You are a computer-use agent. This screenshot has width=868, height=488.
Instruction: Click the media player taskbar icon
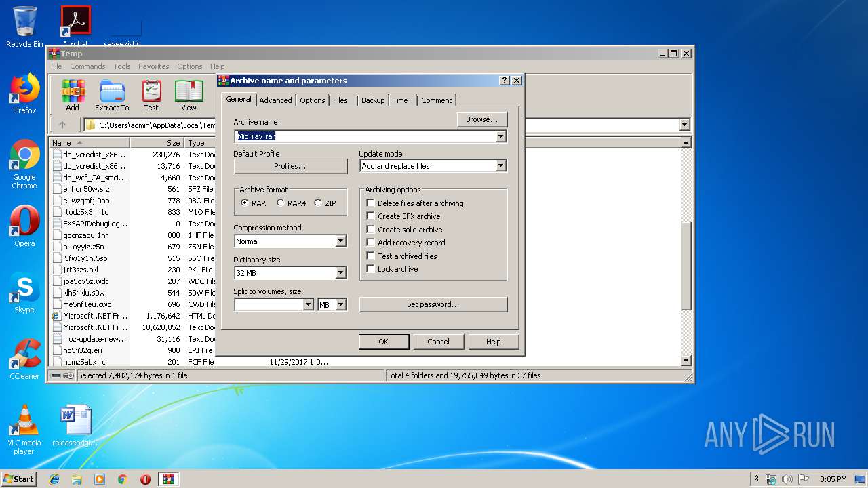tap(100, 479)
